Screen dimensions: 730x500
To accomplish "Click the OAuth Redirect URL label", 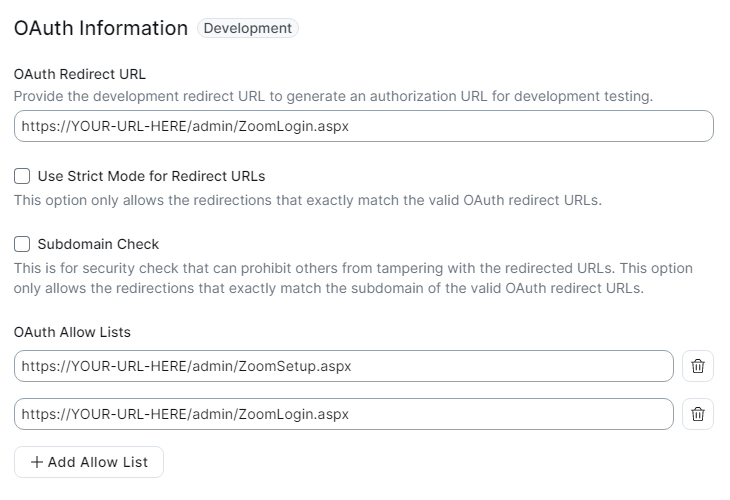I will coord(80,74).
